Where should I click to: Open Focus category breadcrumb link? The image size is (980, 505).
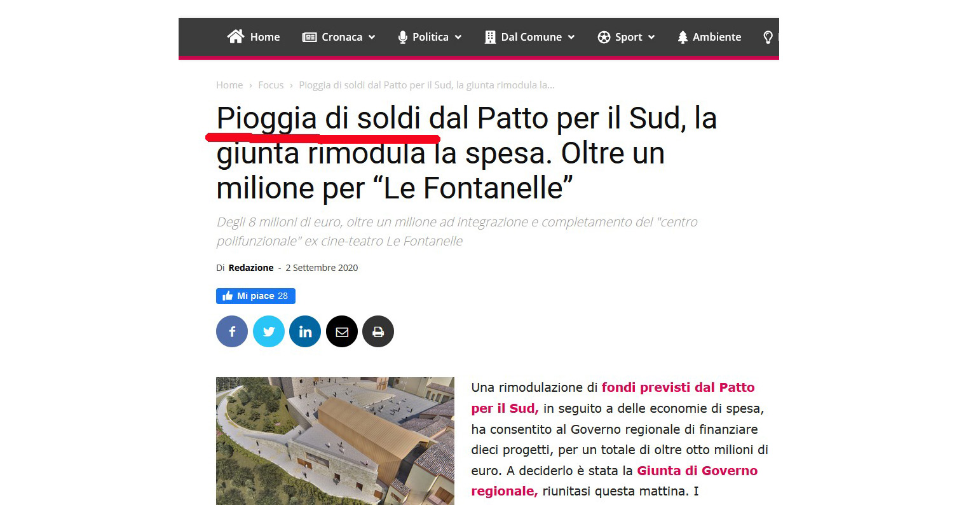[271, 85]
